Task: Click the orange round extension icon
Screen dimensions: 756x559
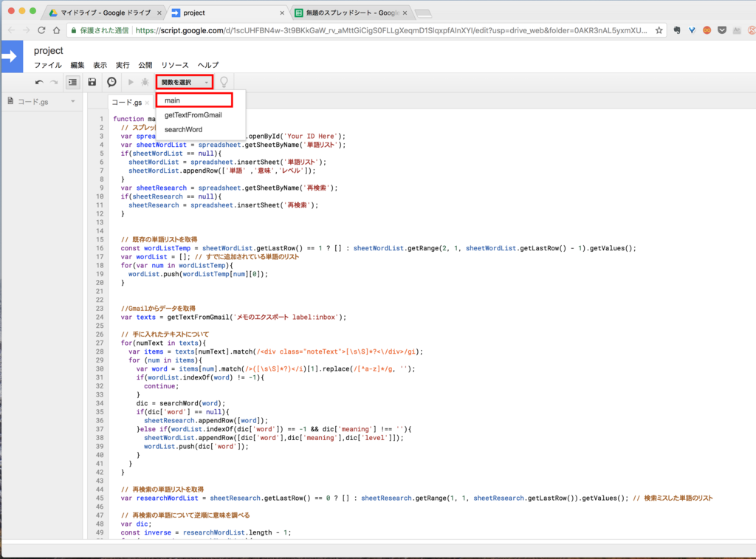Action: tap(707, 30)
